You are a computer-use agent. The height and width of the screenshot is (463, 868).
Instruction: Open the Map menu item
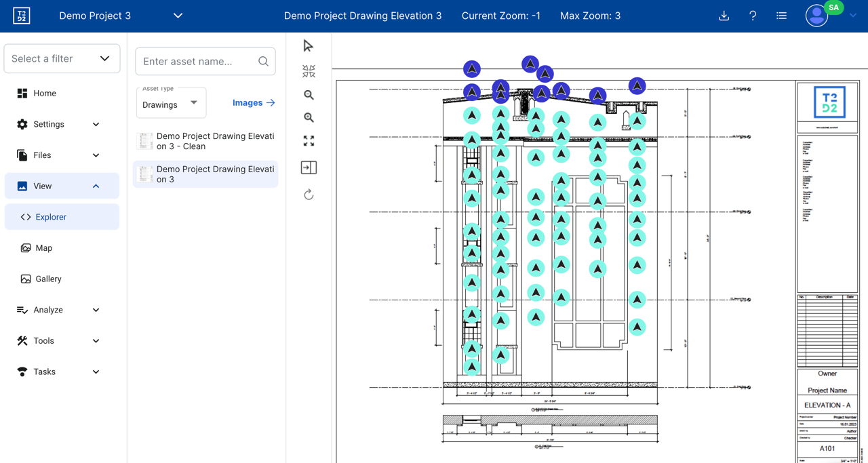(x=43, y=248)
